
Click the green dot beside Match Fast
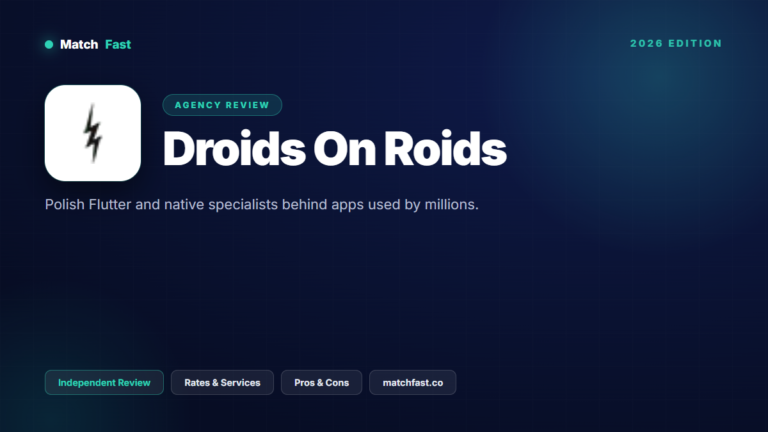coord(49,45)
